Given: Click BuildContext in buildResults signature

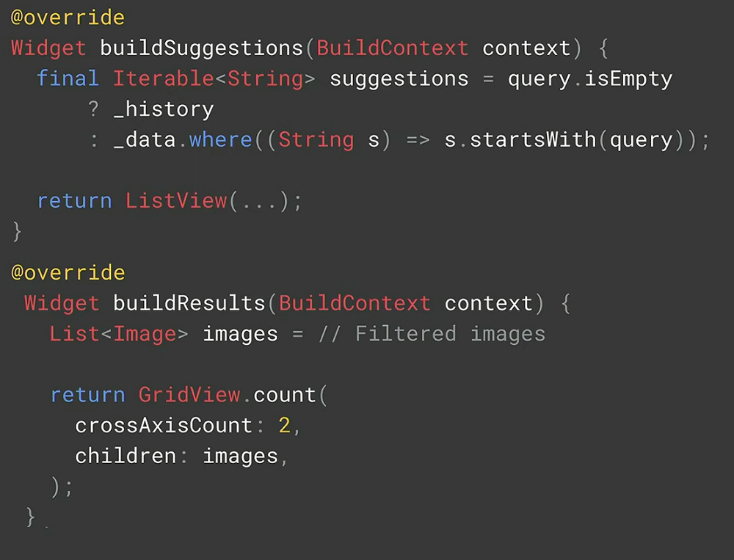Looking at the screenshot, I should coord(355,303).
